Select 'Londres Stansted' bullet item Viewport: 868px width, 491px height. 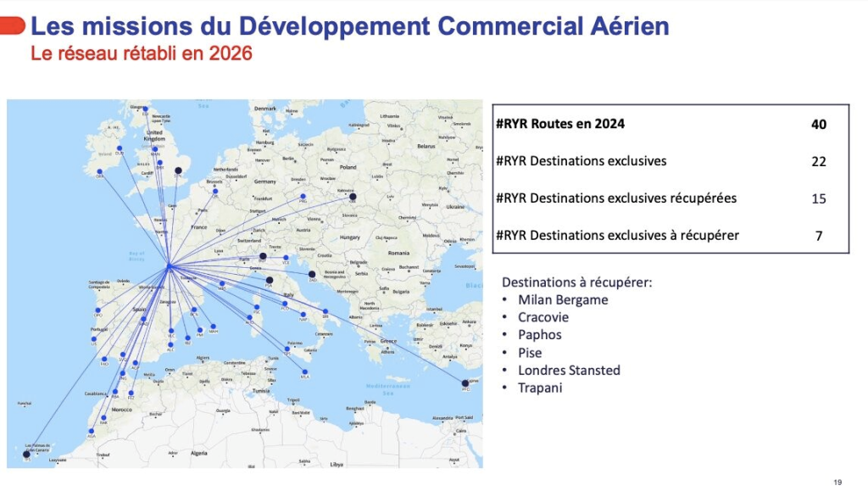pyautogui.click(x=569, y=371)
